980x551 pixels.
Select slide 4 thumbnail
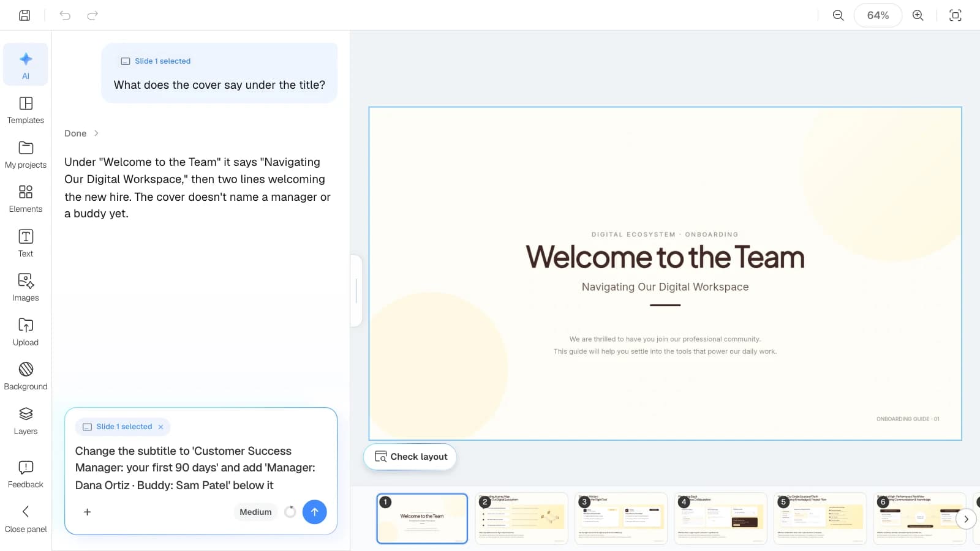click(720, 518)
